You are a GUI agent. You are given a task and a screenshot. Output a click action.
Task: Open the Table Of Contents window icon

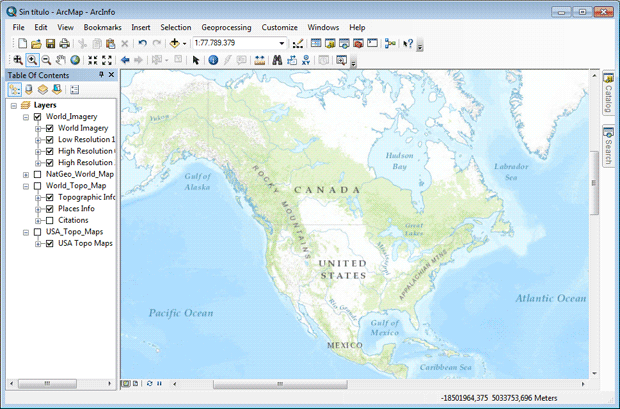click(x=316, y=43)
